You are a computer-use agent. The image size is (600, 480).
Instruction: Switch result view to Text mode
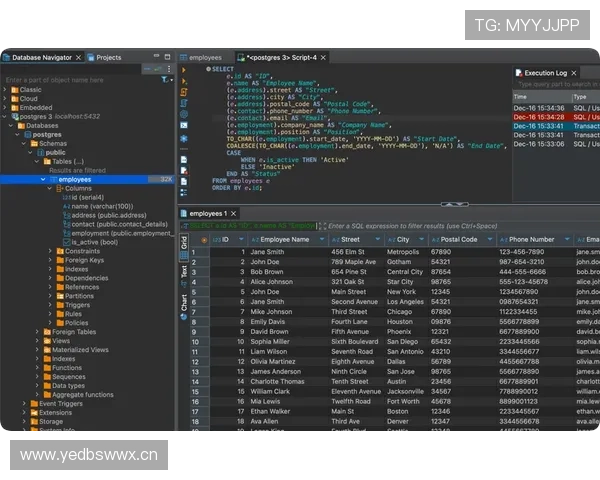click(184, 271)
